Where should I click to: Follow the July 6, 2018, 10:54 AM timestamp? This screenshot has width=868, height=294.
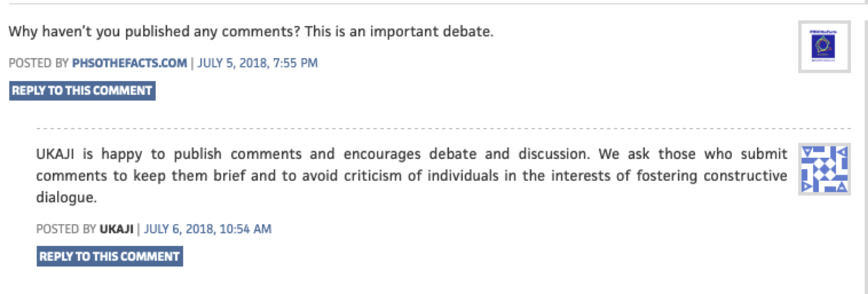pos(208,229)
